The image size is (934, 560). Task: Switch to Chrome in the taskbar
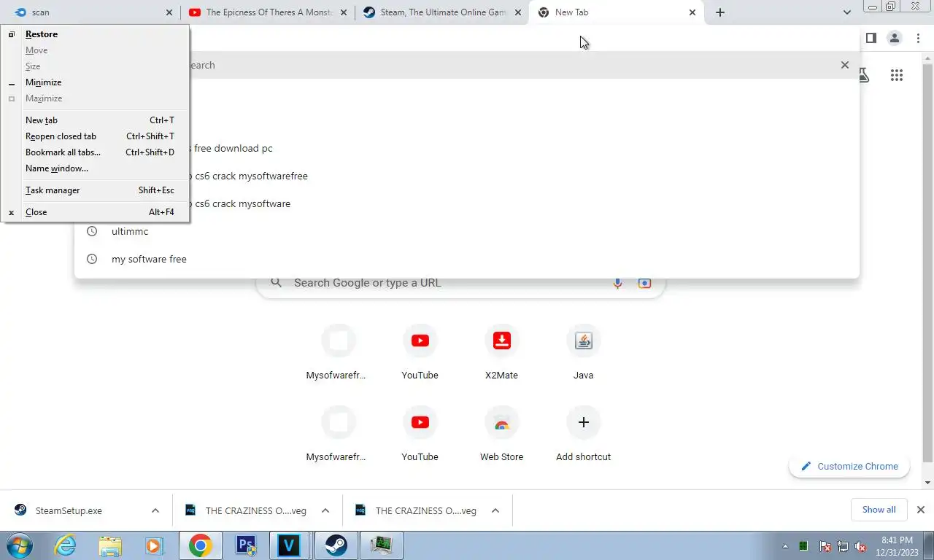click(x=200, y=545)
